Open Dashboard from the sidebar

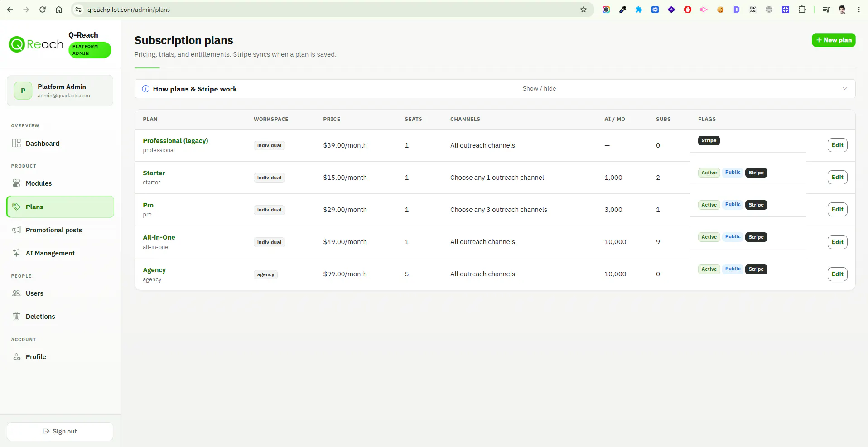click(x=60, y=144)
